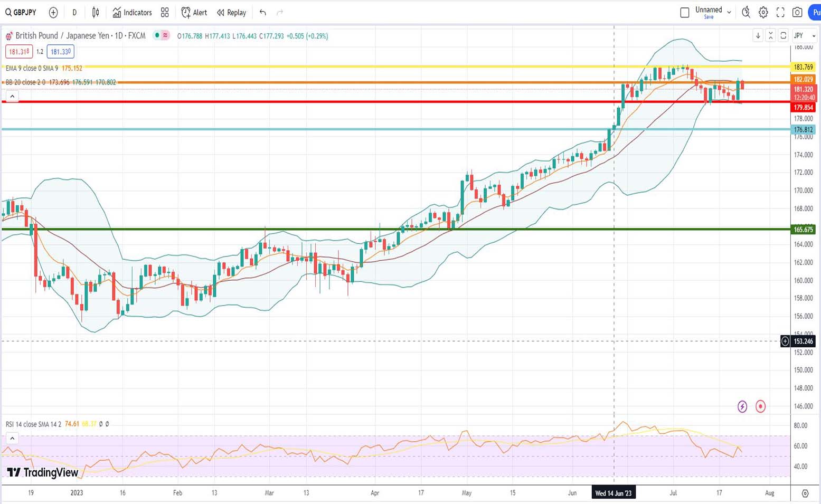Expand the Unnamed layout dropdown arrow
The width and height of the screenshot is (821, 504).
729,12
